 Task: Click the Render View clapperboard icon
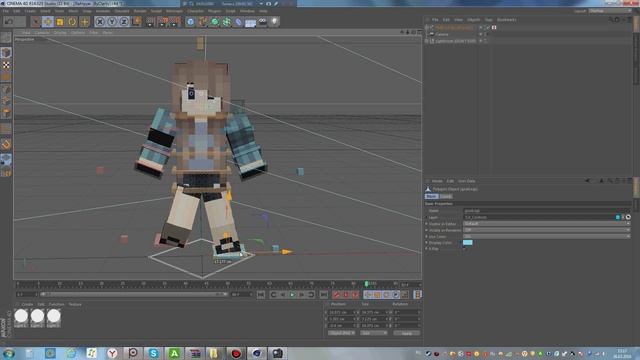click(151, 22)
